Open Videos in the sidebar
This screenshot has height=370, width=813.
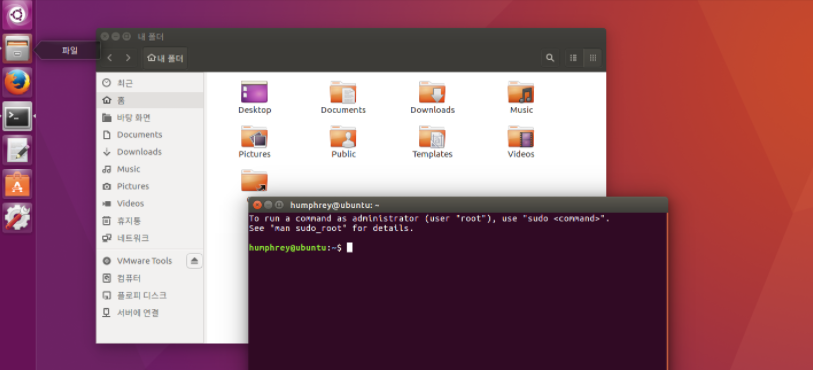150,204
